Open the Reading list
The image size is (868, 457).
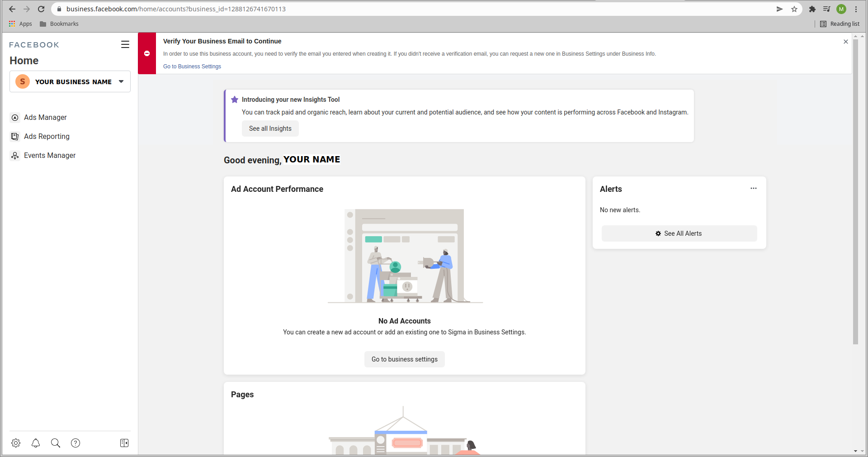[840, 24]
